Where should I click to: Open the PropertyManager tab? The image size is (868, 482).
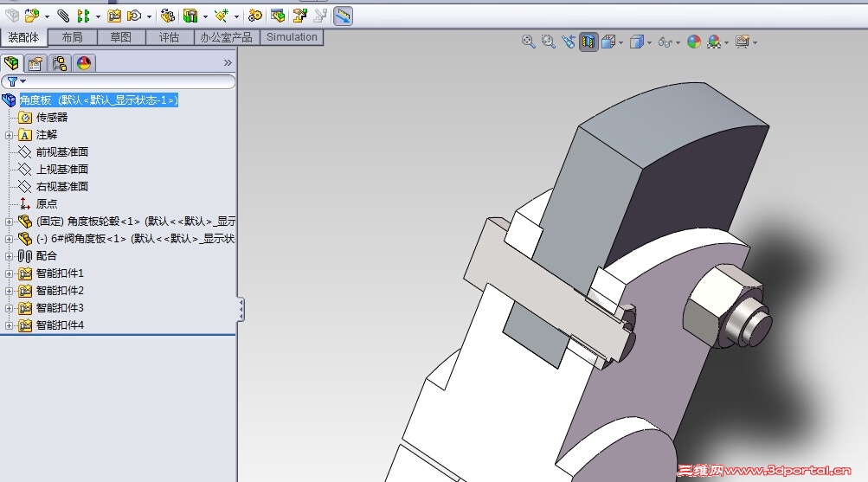(35, 63)
